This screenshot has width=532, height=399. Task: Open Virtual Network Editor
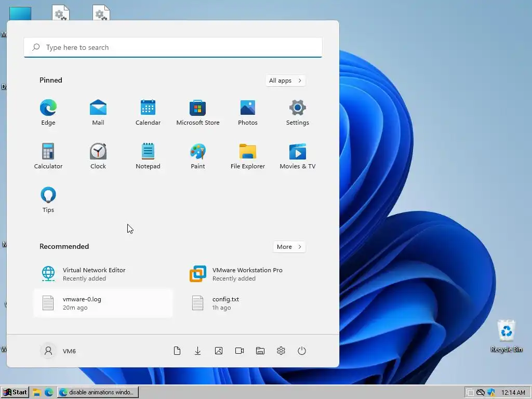103,274
